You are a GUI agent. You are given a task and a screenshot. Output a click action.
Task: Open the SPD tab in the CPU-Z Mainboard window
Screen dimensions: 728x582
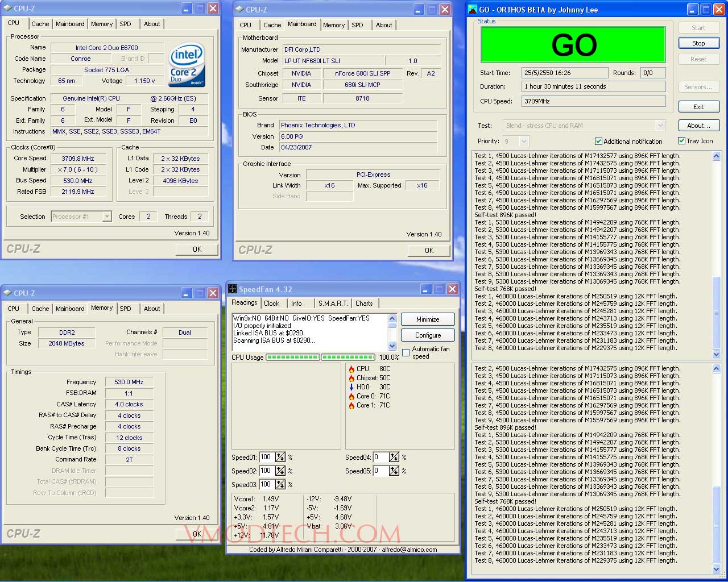pyautogui.click(x=357, y=25)
